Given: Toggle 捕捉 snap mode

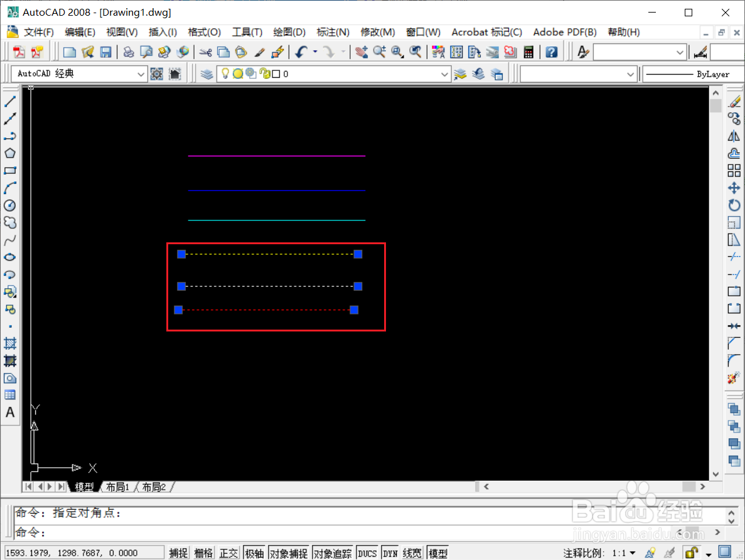Looking at the screenshot, I should point(178,553).
